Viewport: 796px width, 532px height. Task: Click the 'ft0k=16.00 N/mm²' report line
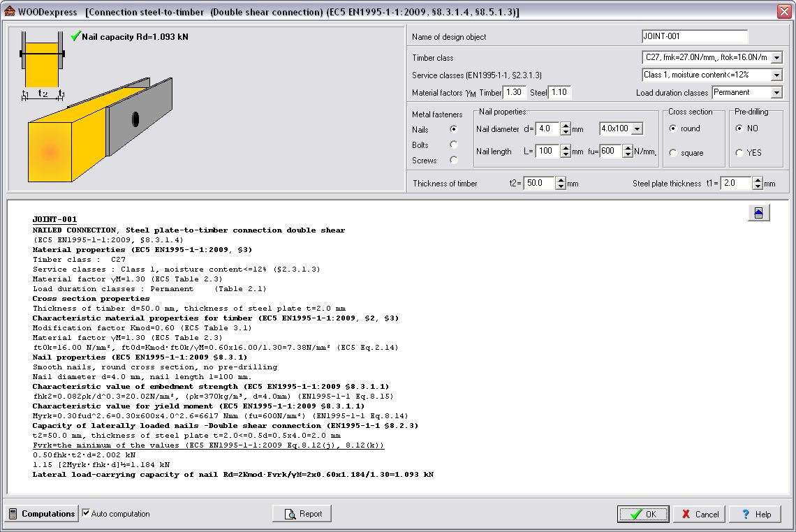pyautogui.click(x=215, y=348)
